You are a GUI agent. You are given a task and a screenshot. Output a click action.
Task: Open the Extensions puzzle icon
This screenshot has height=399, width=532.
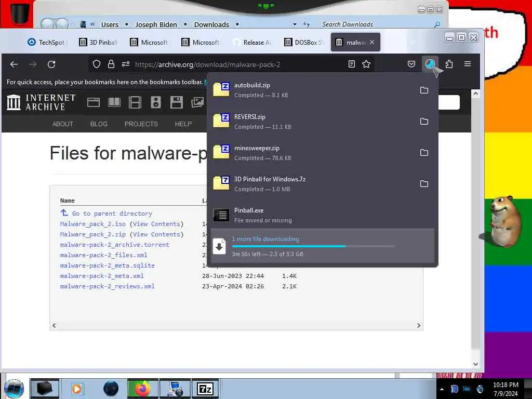(449, 64)
